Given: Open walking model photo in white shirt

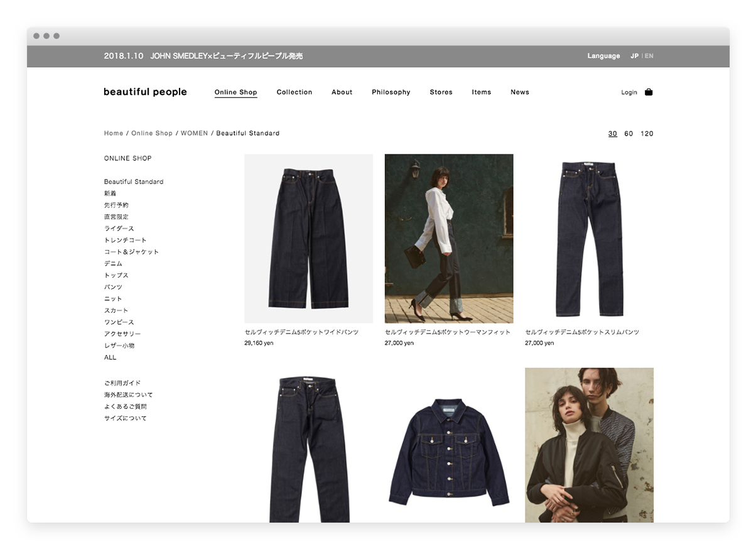Looking at the screenshot, I should click(x=448, y=239).
